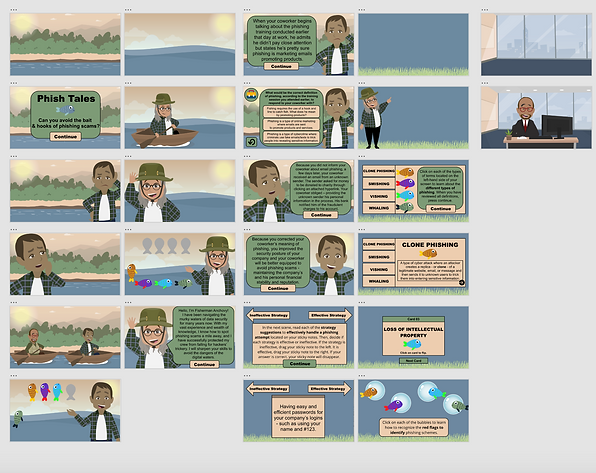Open ellipsis menu above empty office slide
The width and height of the screenshot is (596, 473).
pos(485,10)
